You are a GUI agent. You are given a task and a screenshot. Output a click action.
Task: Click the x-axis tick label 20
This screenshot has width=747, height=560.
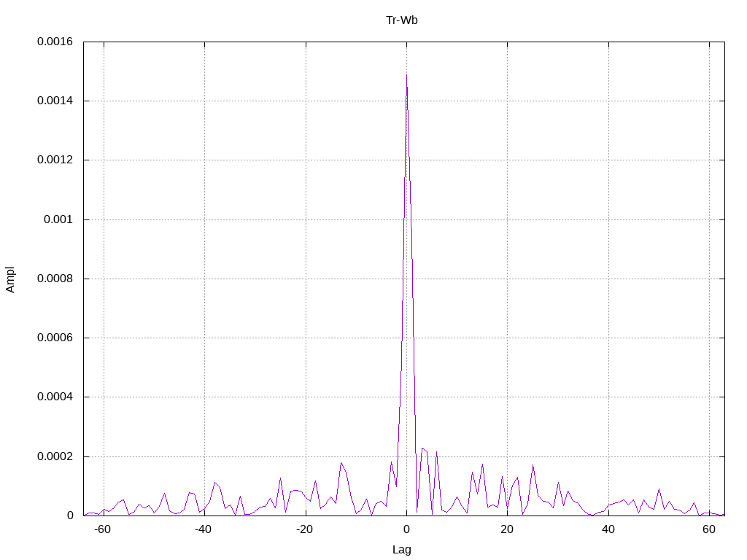(x=508, y=529)
